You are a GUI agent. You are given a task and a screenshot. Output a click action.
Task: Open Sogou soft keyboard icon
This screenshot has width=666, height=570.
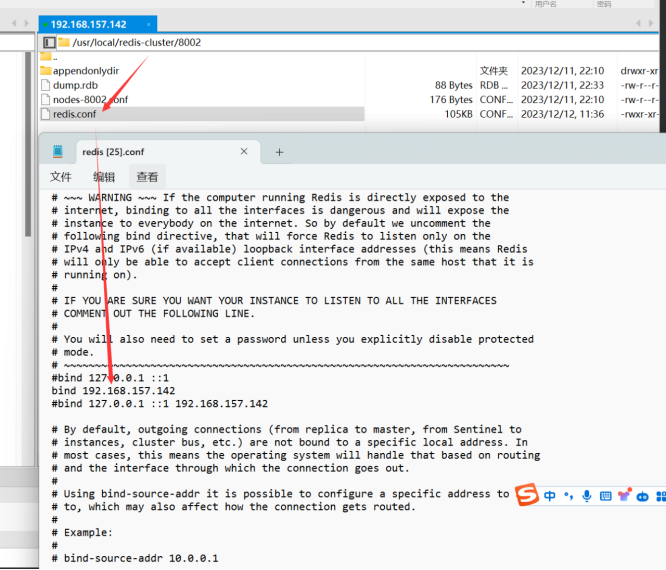coord(605,496)
